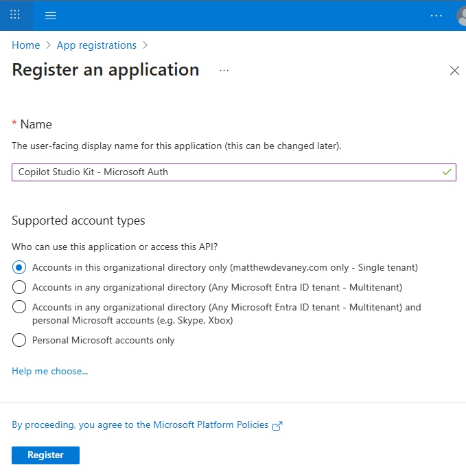Select the Multitenant-only organizational directory option

tap(19, 287)
